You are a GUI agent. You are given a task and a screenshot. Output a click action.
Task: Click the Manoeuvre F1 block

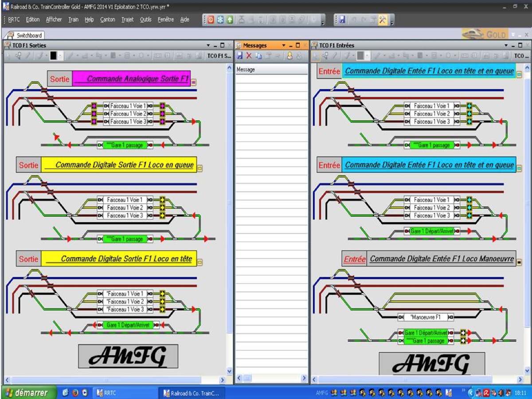(x=426, y=317)
